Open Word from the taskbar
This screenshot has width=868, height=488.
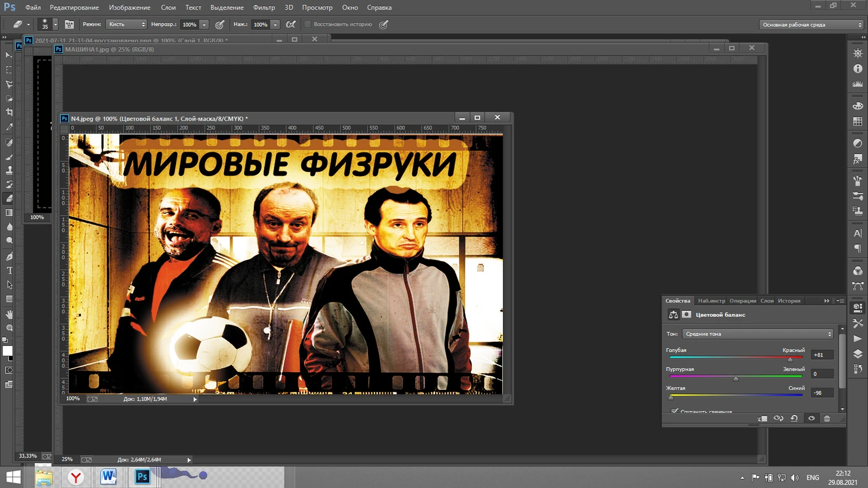[x=108, y=477]
